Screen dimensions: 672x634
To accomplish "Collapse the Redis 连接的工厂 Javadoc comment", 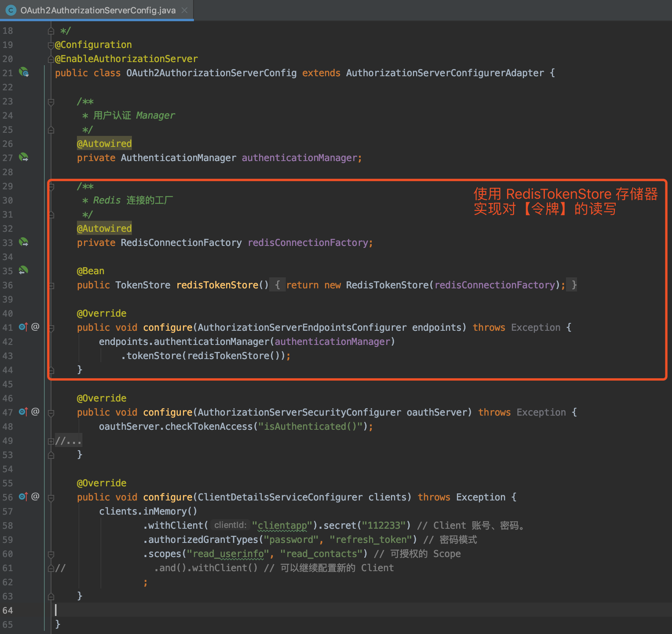I will (51, 187).
